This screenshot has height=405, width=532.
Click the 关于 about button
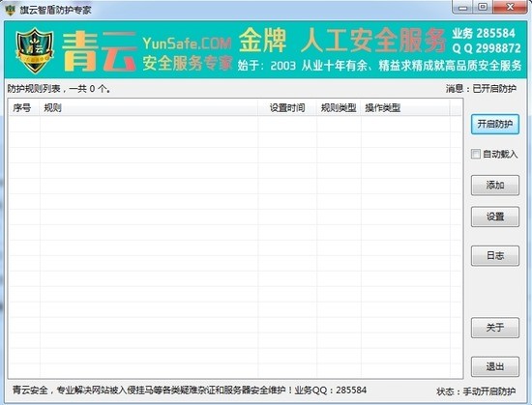[495, 328]
